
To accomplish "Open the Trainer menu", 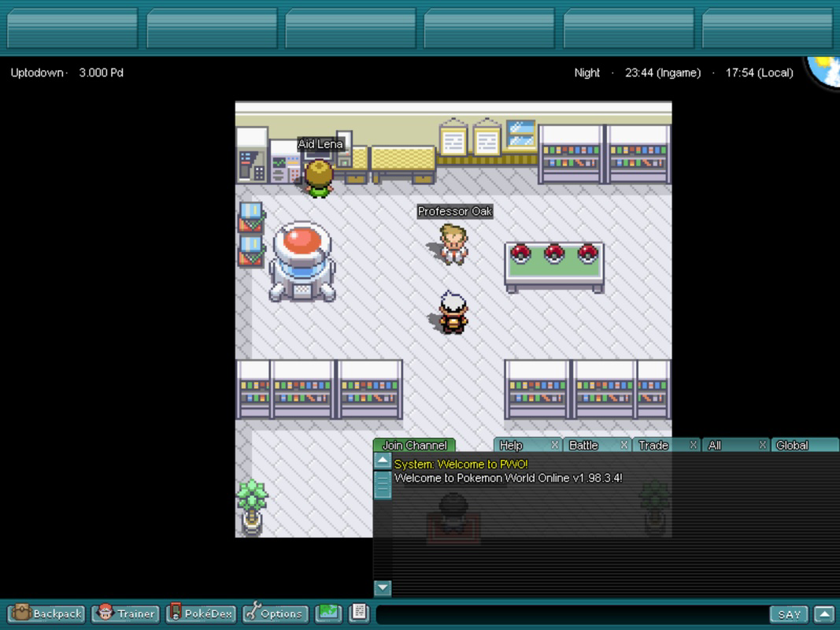I will [125, 613].
